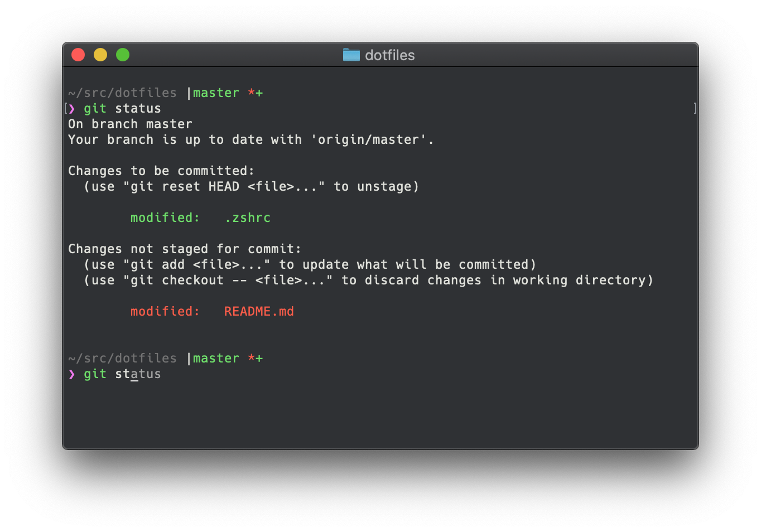Click the dotfiles window title text
This screenshot has height=532, width=761.
pos(390,55)
